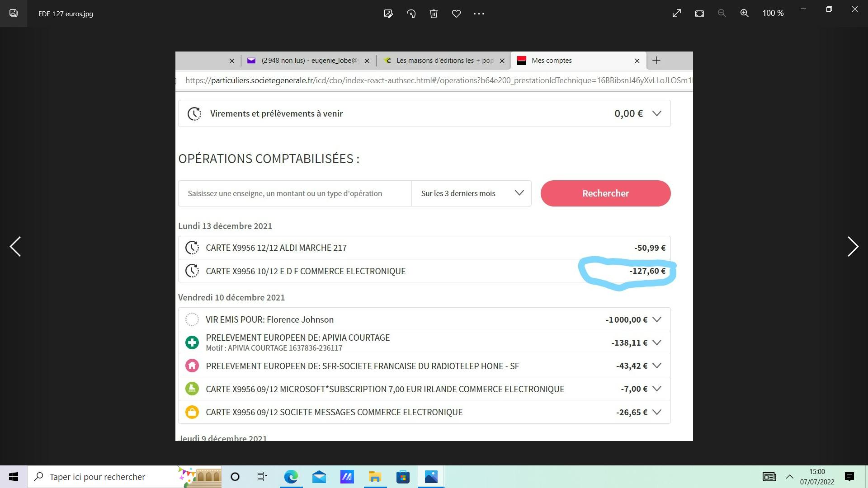
Task: Zoom in with the magnifier plus icon
Action: click(744, 14)
